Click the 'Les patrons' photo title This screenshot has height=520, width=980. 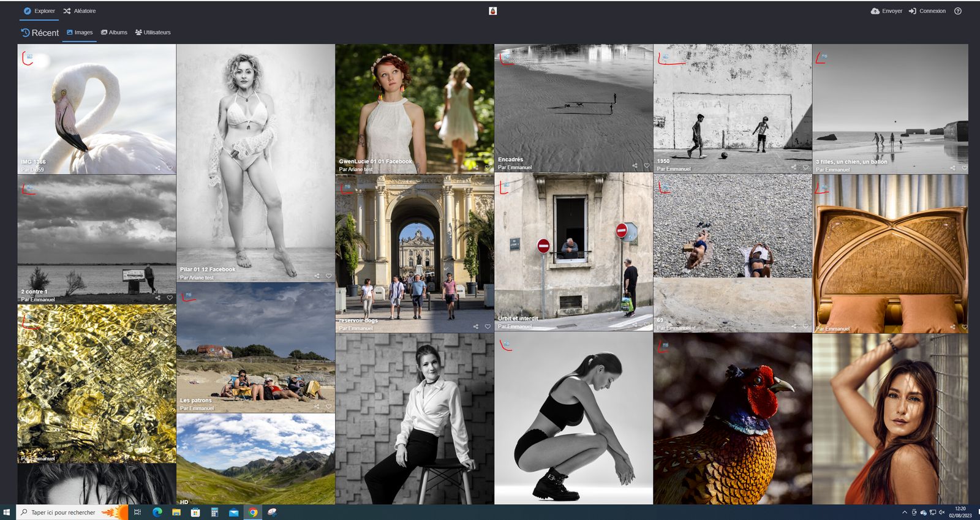tap(196, 400)
